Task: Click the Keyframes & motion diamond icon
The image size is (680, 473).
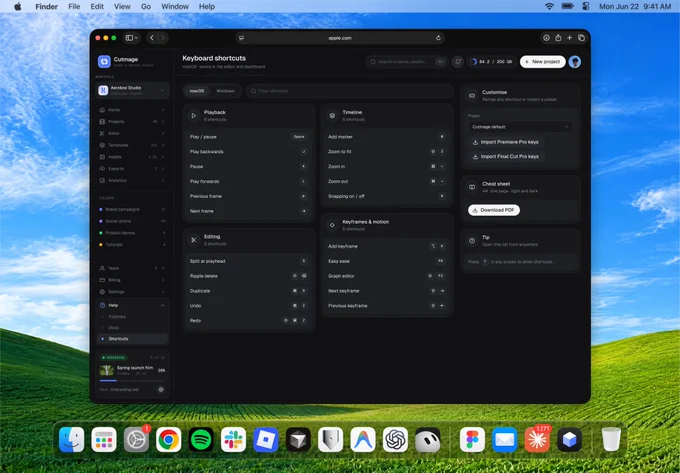Action: (x=332, y=225)
